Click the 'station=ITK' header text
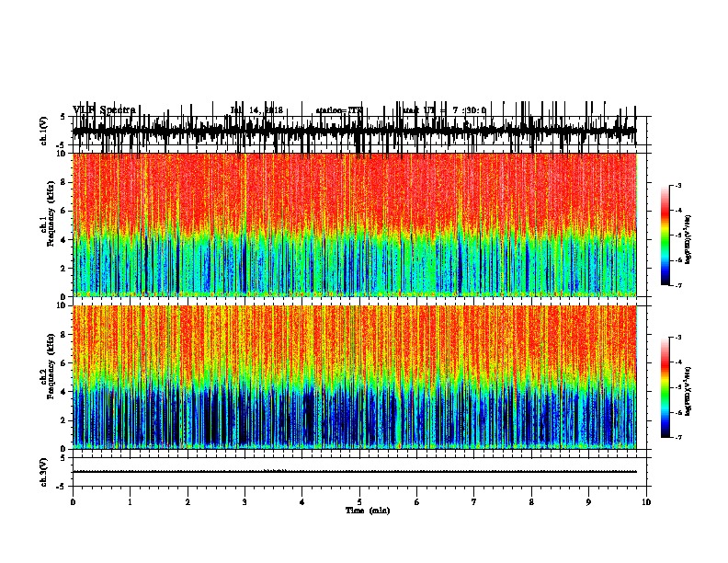The width and height of the screenshot is (728, 563). click(x=339, y=110)
